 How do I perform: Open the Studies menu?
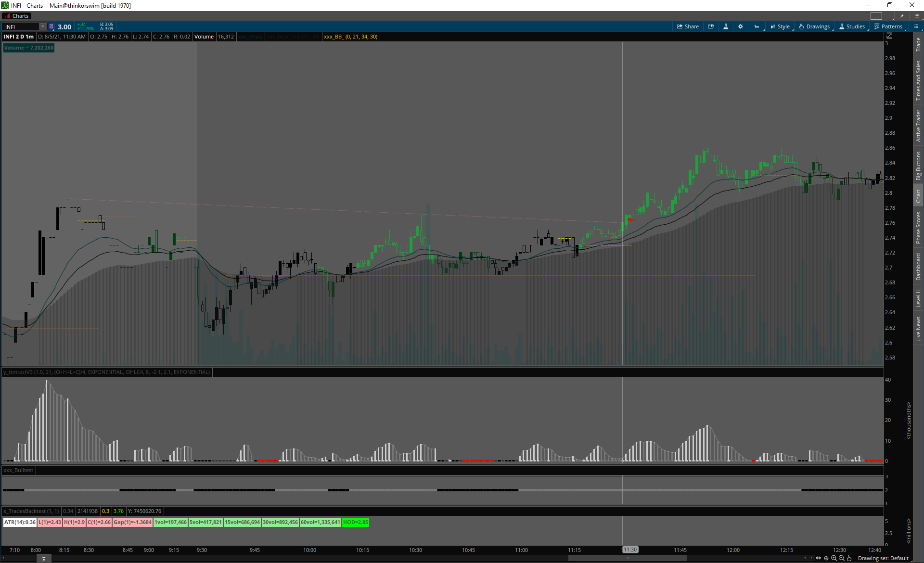(x=852, y=26)
